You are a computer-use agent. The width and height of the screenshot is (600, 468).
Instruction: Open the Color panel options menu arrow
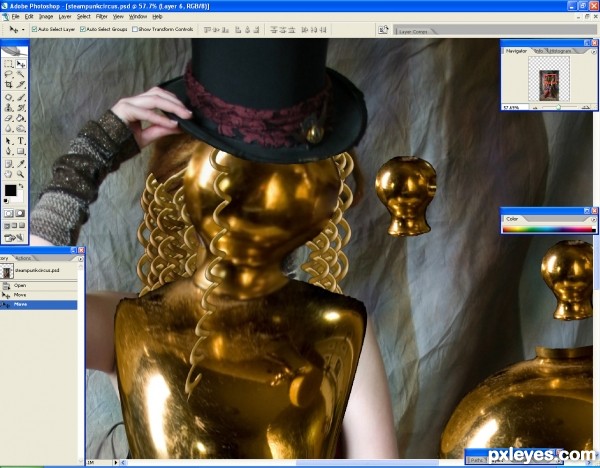coord(593,220)
